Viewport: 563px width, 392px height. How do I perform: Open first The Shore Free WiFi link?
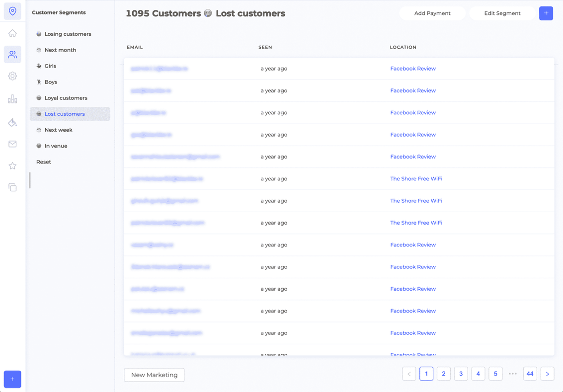click(x=416, y=179)
